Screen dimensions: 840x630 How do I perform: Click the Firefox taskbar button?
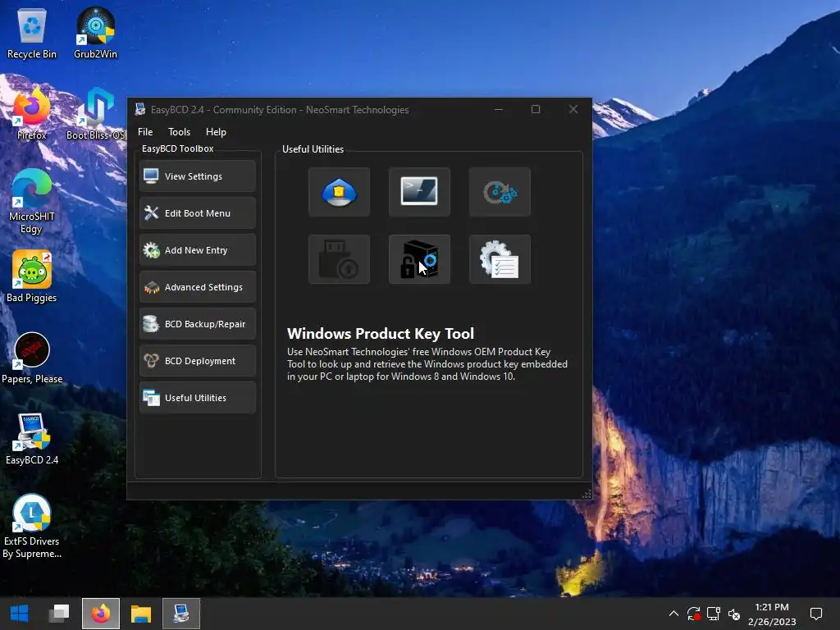tap(101, 614)
